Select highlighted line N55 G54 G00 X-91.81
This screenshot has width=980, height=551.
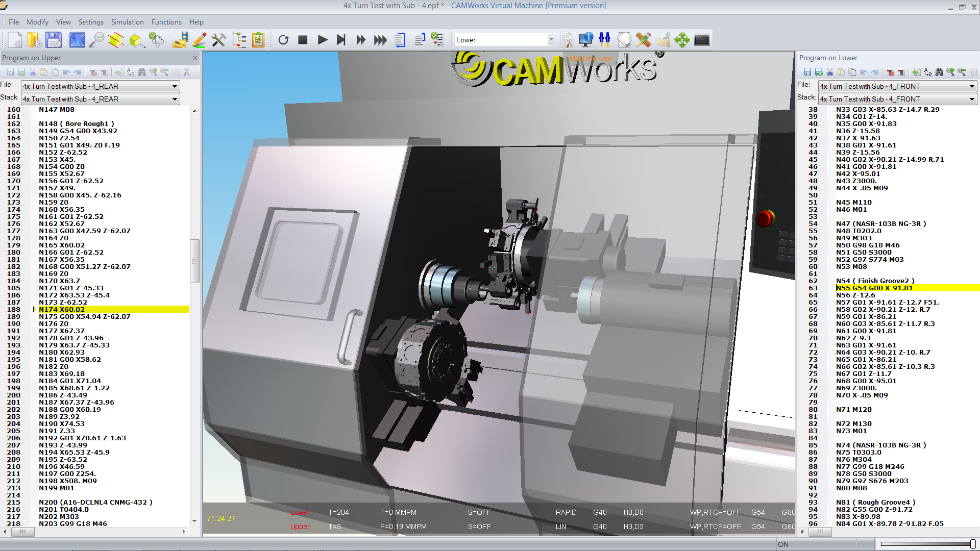907,288
